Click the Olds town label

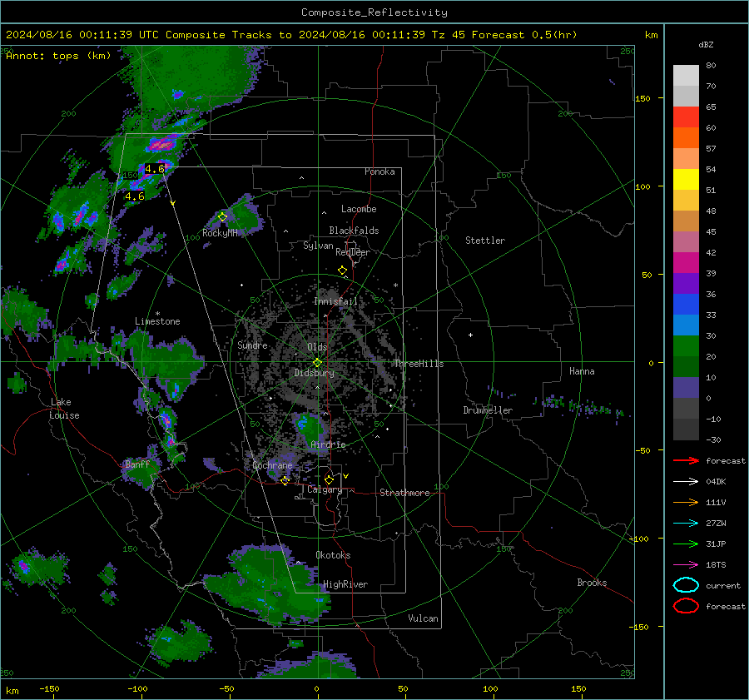(317, 347)
